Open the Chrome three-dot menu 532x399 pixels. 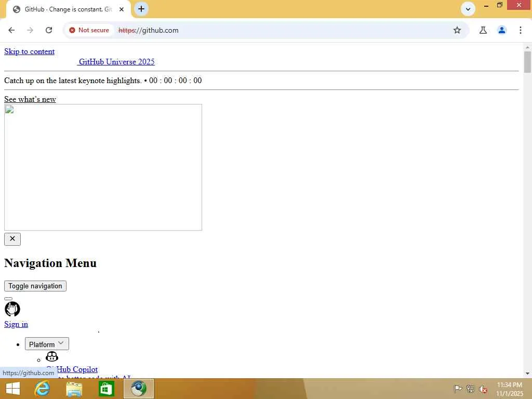point(521,30)
